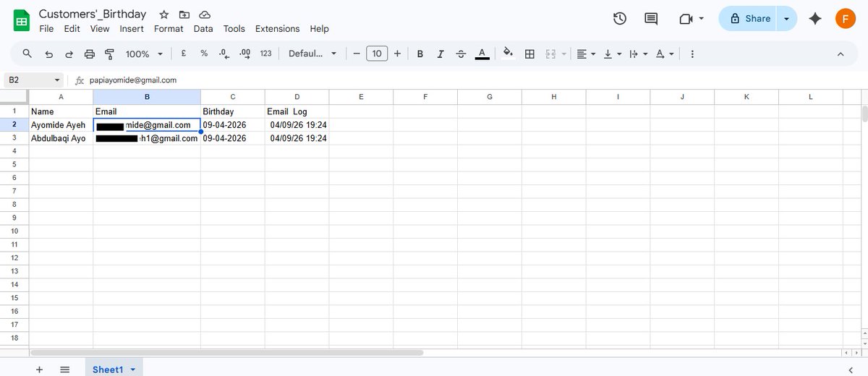Format as percent

(204, 54)
